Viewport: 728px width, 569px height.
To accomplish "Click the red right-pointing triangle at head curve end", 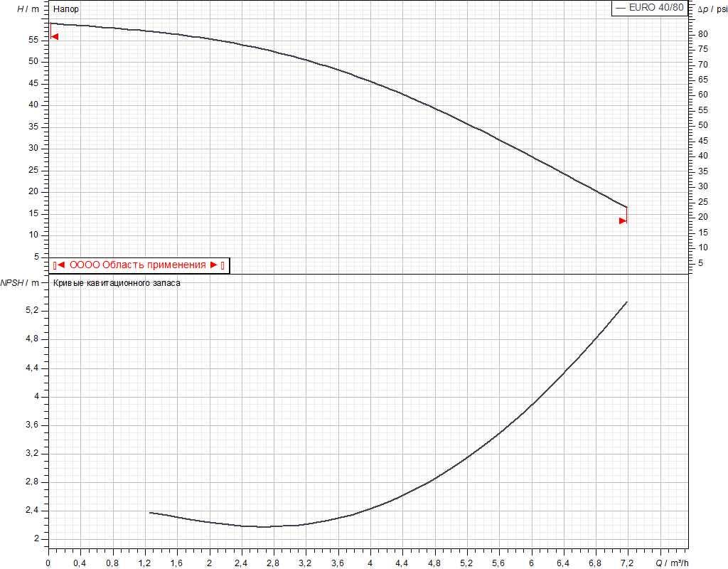I will (623, 220).
